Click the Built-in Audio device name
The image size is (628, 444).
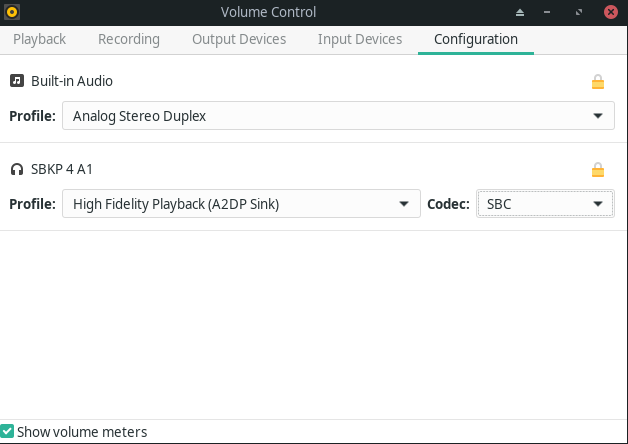(72, 81)
